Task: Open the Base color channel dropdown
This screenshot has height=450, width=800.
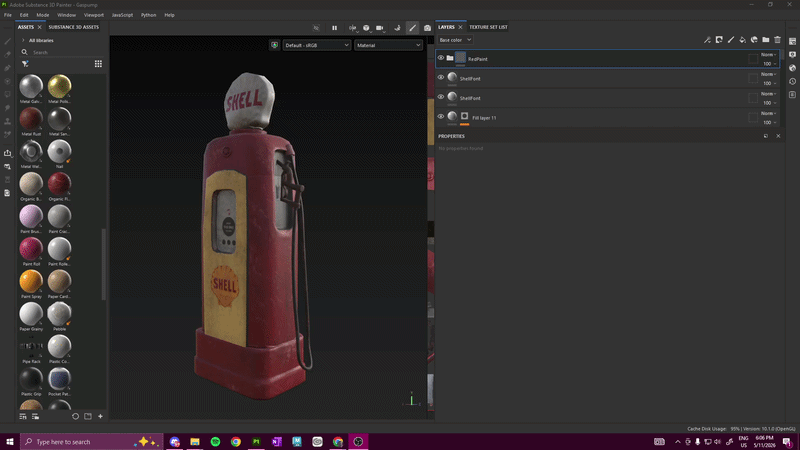Action: click(455, 40)
